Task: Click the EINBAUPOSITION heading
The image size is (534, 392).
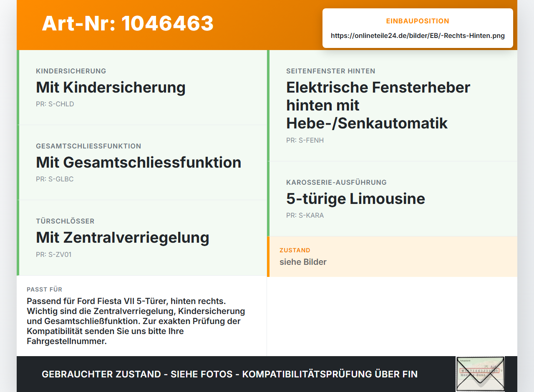Action: coord(418,21)
